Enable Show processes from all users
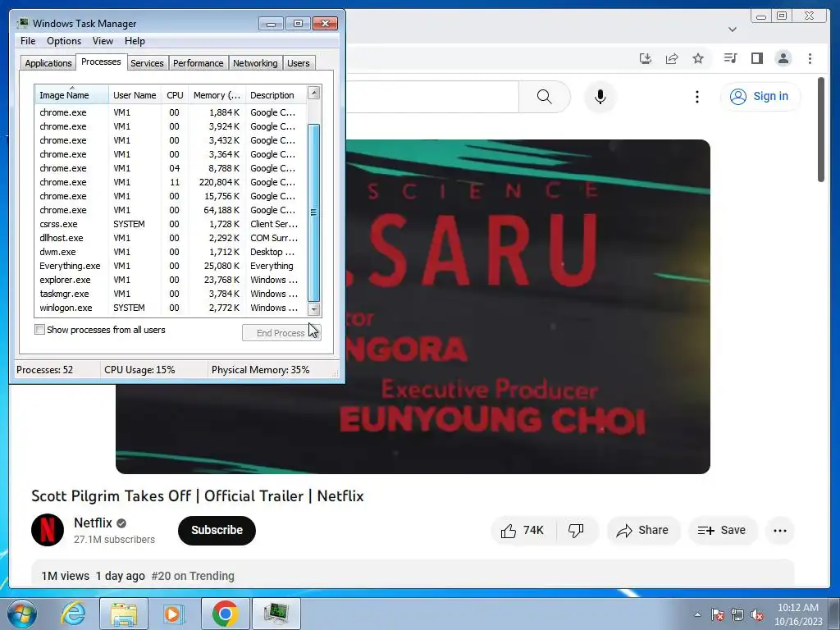The image size is (840, 630). pyautogui.click(x=39, y=330)
